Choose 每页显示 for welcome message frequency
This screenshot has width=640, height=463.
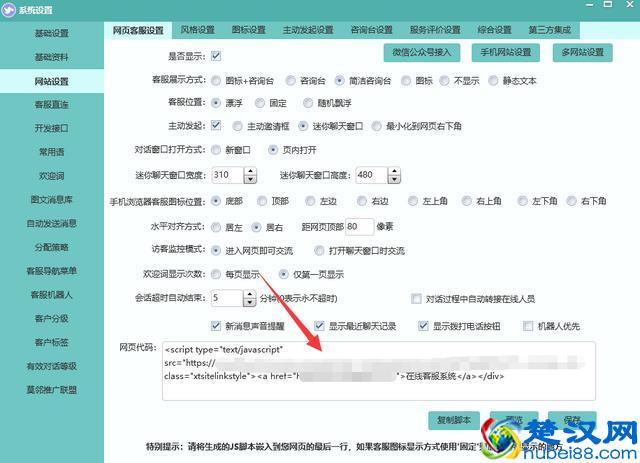tap(217, 273)
